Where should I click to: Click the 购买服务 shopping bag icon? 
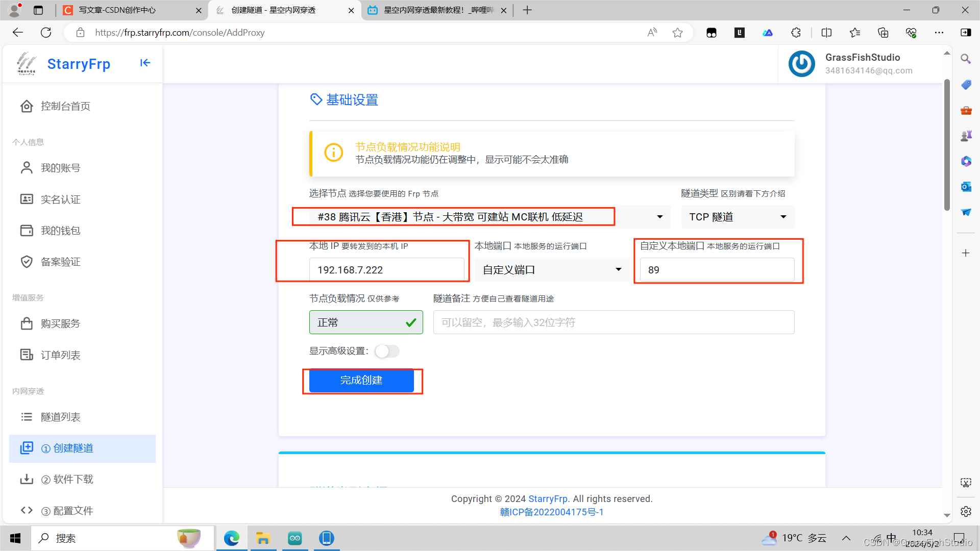(x=27, y=323)
